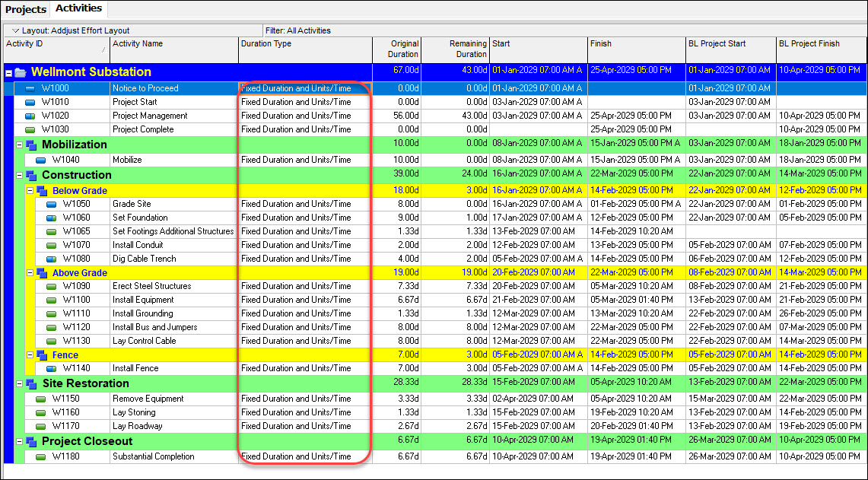Collapse the Below Grade WBS group
This screenshot has height=480, width=868.
point(30,191)
